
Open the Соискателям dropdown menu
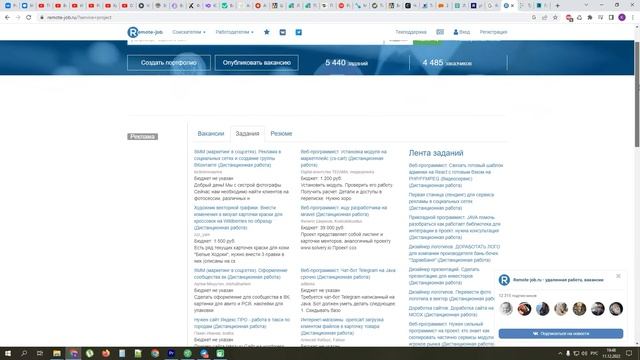pos(189,32)
